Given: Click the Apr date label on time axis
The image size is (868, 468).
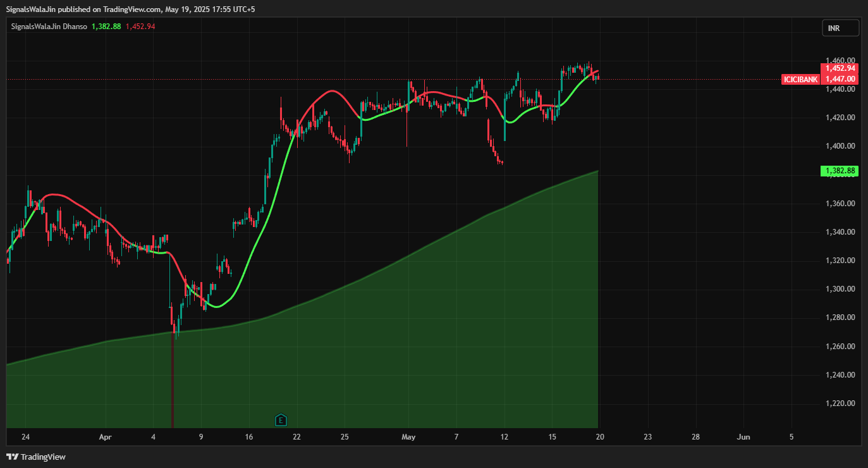Looking at the screenshot, I should (x=105, y=437).
